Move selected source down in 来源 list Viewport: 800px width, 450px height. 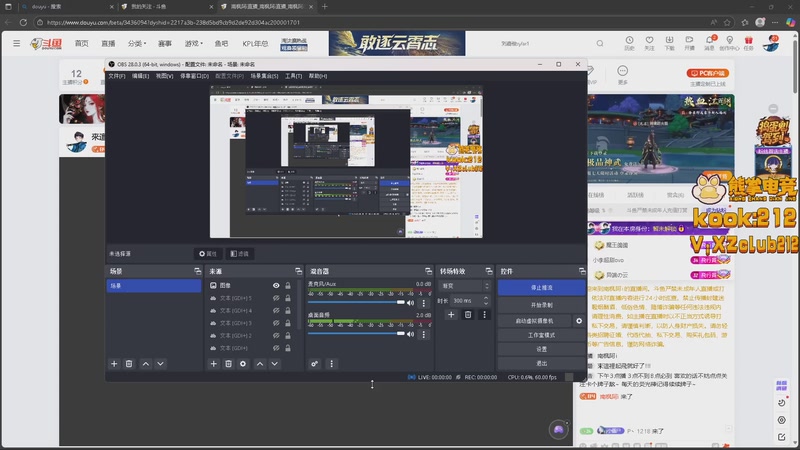[274, 364]
